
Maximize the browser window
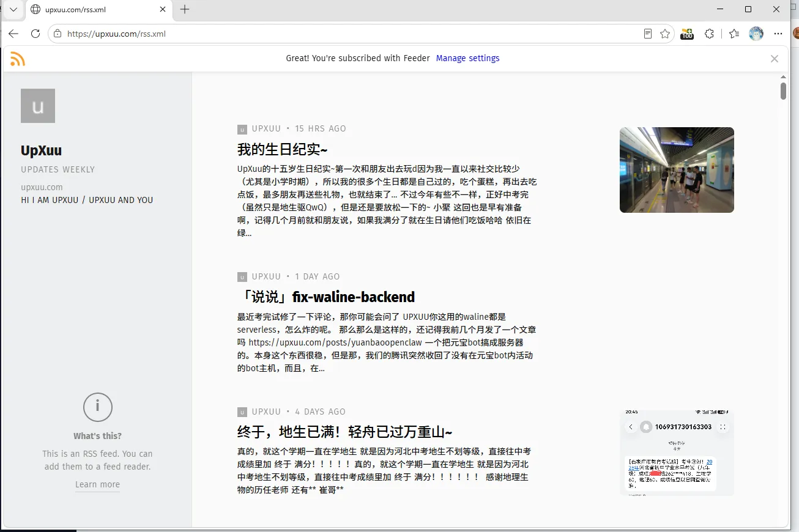coord(748,9)
